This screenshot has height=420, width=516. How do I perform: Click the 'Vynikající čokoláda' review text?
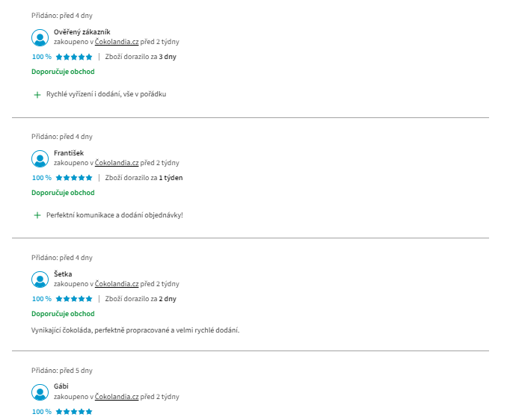135,330
